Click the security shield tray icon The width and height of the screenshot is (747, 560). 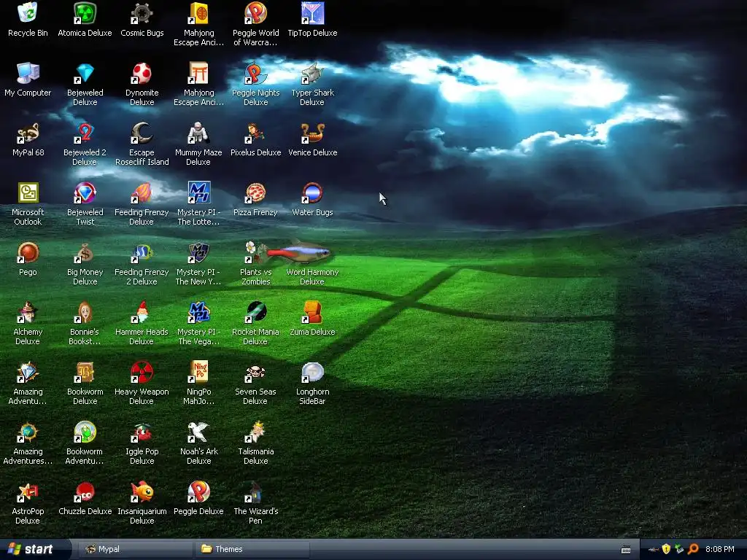click(x=666, y=549)
